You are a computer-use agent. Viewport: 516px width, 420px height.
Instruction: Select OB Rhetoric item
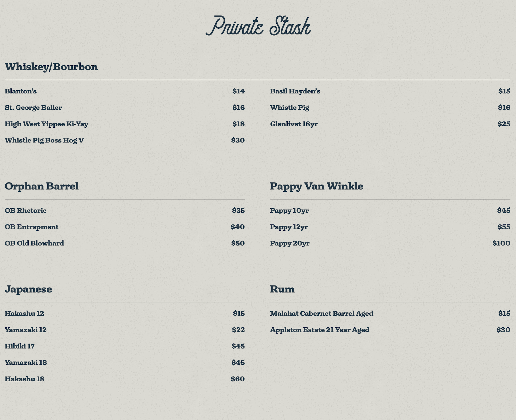tap(26, 211)
